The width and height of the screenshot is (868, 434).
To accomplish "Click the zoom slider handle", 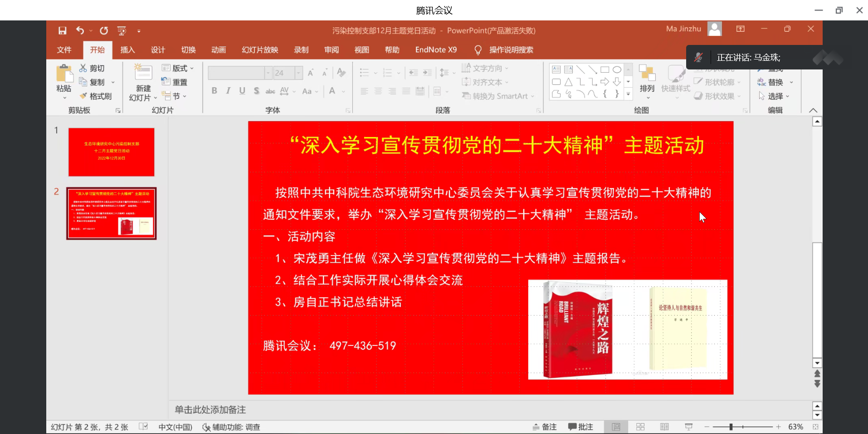I will [731, 427].
